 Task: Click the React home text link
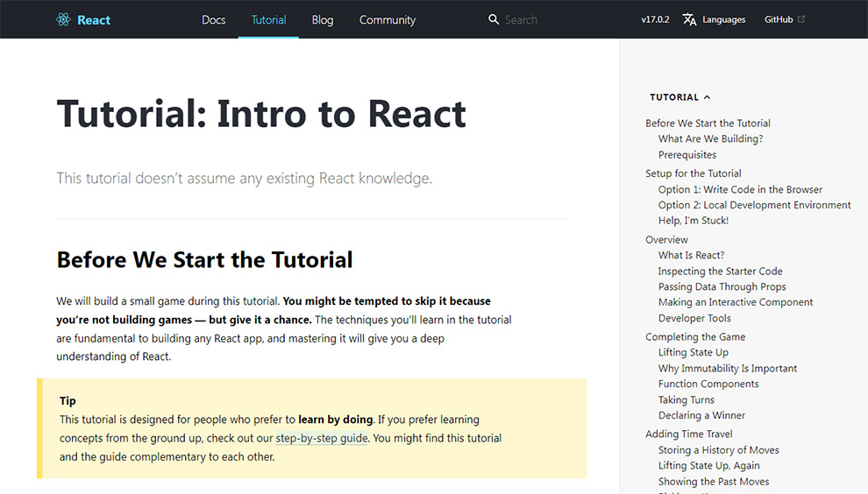click(94, 20)
